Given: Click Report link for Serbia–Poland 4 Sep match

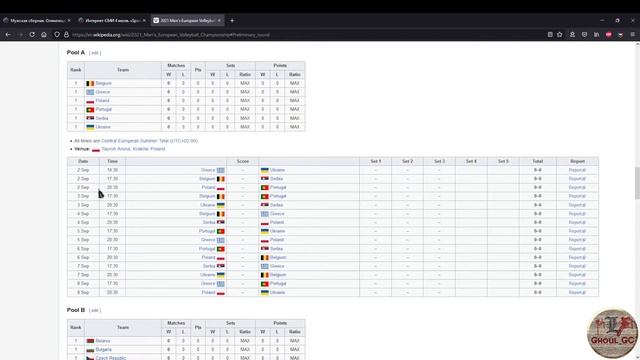Looking at the screenshot, I should (577, 222).
